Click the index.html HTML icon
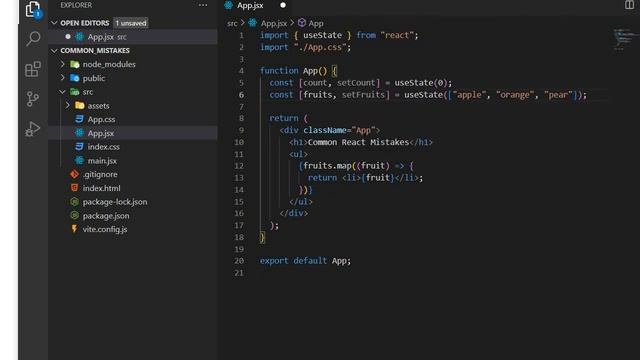This screenshot has width=640, height=360. coord(74,188)
